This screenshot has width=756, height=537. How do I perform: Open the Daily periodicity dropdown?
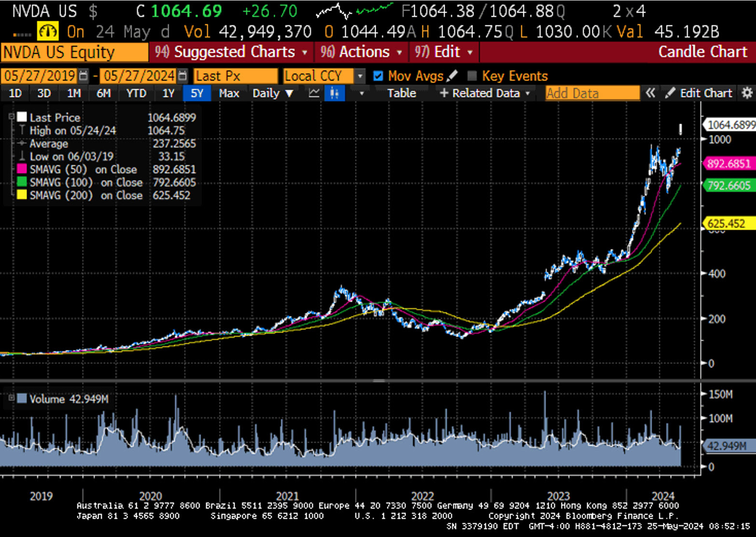273,93
